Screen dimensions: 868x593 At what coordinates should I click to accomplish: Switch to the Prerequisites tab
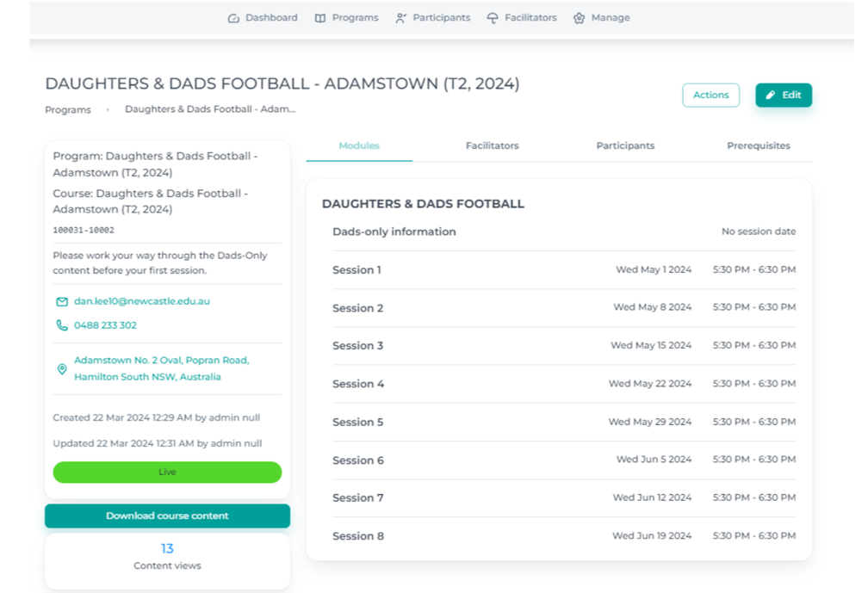pyautogui.click(x=758, y=146)
